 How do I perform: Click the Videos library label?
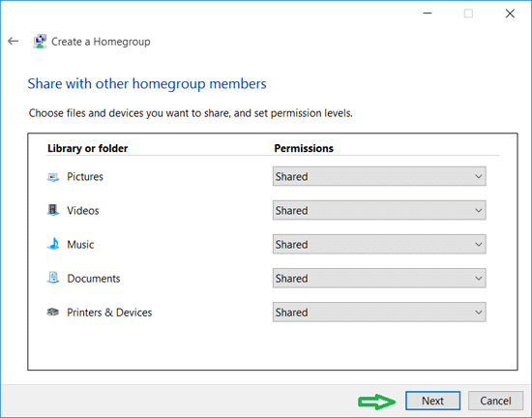click(x=83, y=211)
